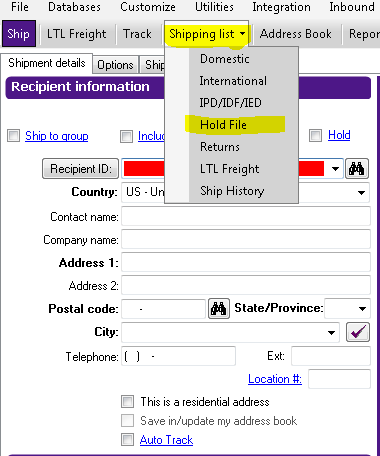
Task: Expand the Recipient ID dropdown arrow
Action: click(335, 169)
